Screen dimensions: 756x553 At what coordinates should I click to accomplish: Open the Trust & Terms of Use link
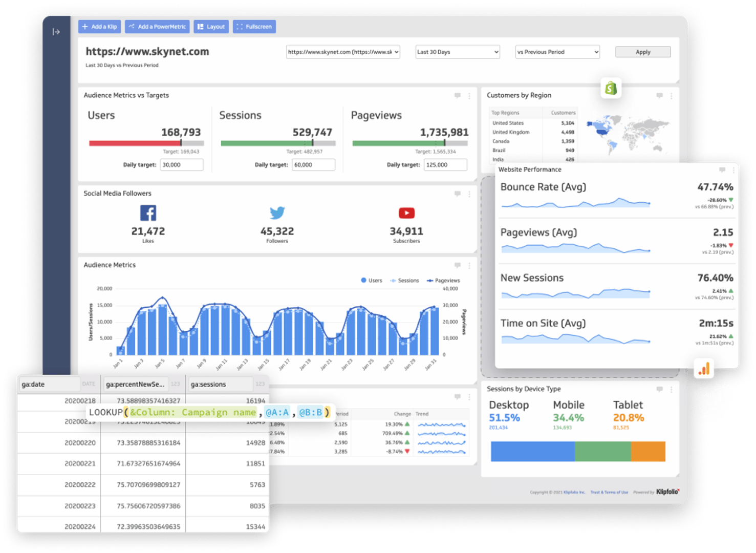pos(609,492)
